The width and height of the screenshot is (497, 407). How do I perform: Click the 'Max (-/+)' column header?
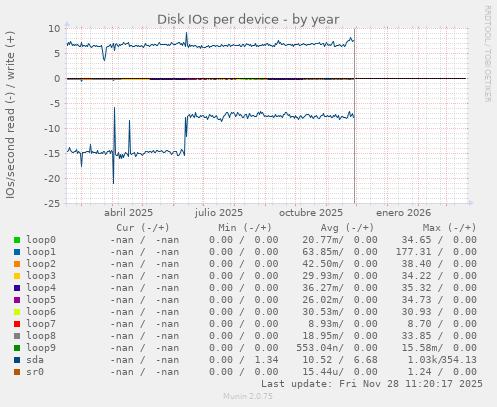(450, 228)
